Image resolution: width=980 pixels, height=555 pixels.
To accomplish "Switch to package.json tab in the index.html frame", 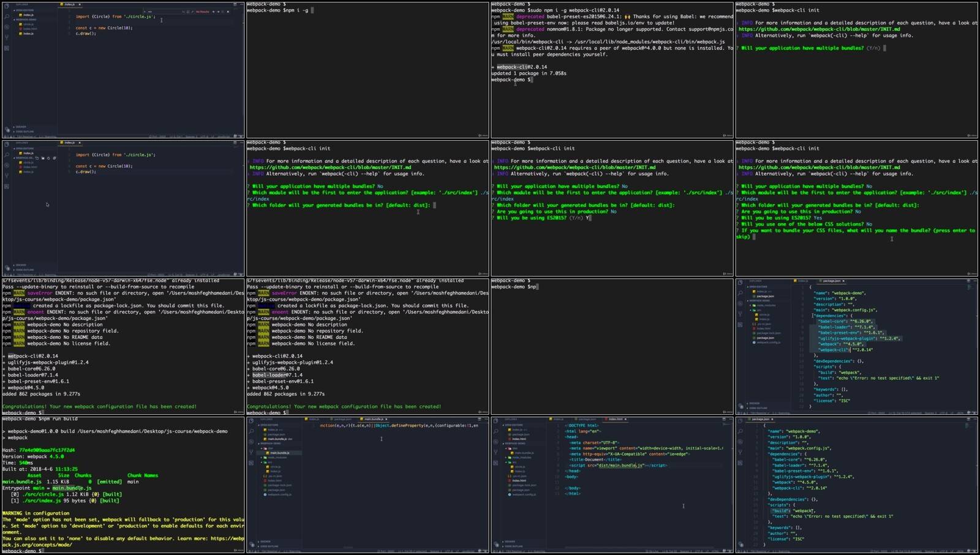I will click(x=586, y=419).
